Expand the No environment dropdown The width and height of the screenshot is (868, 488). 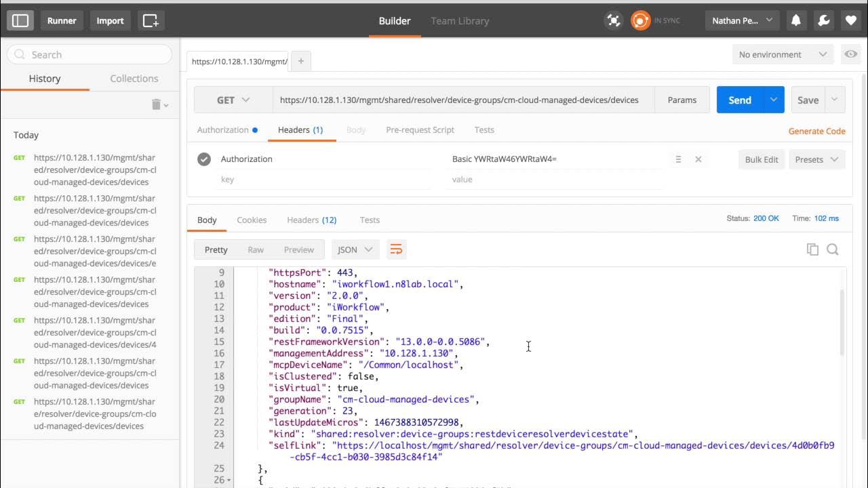tap(783, 54)
